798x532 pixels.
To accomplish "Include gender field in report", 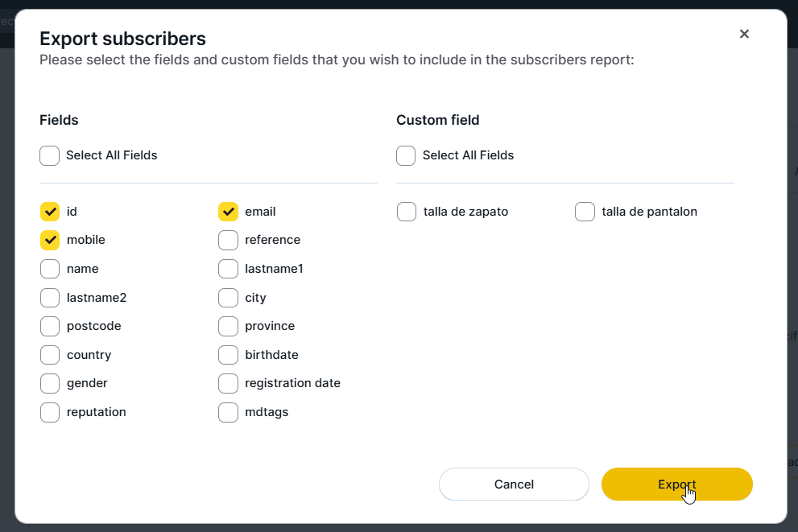I will click(x=50, y=383).
